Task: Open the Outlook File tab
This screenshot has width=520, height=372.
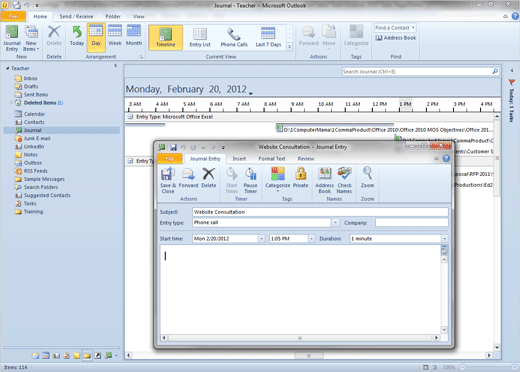Action: (x=13, y=16)
